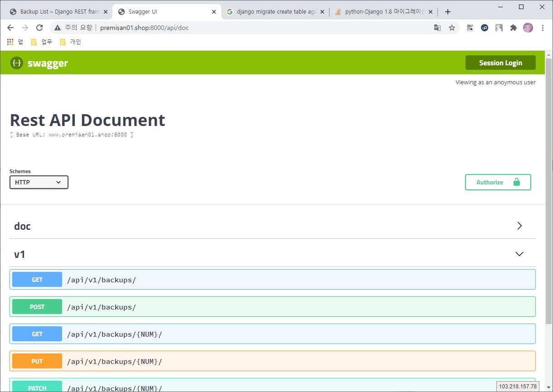Open the Chrome three-dot menu
This screenshot has width=553, height=392.
click(x=543, y=28)
